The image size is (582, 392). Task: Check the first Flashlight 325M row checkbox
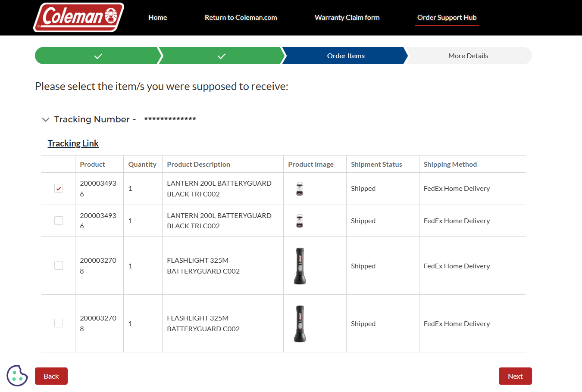[59, 265]
